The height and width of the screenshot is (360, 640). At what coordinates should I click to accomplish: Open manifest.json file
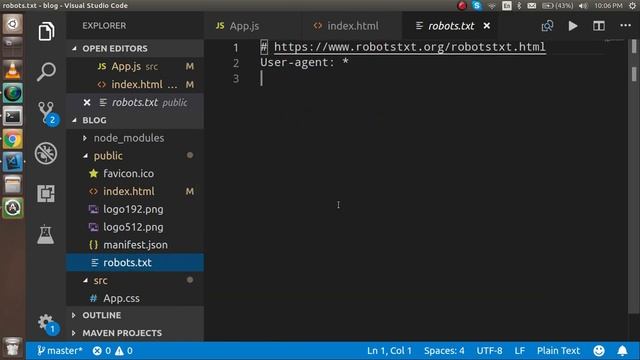135,245
